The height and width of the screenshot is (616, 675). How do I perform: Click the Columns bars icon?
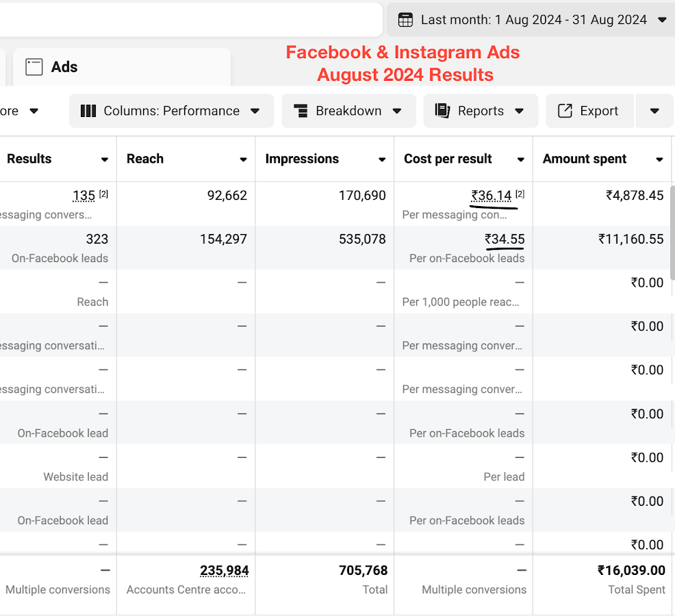(x=88, y=111)
